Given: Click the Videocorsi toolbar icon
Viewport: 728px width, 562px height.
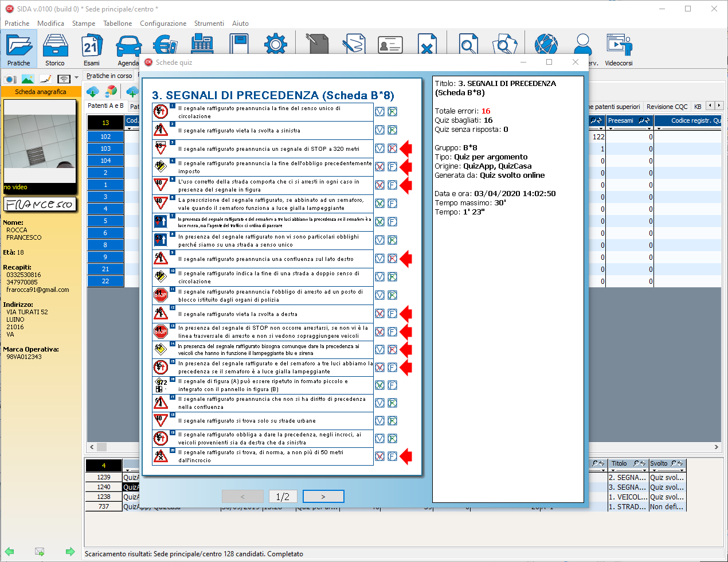Looking at the screenshot, I should 619,49.
